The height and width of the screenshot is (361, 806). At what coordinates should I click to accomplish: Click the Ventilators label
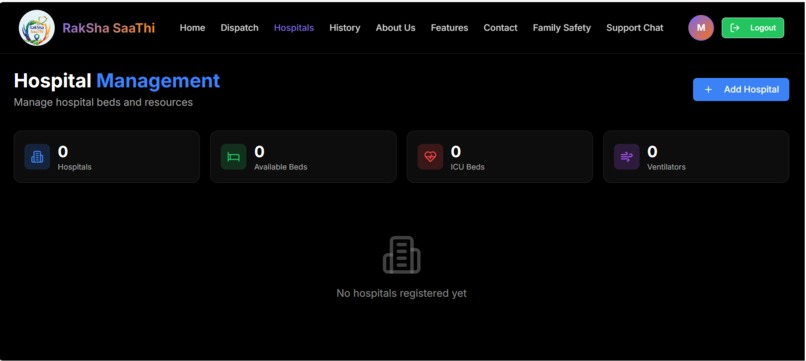coord(666,167)
